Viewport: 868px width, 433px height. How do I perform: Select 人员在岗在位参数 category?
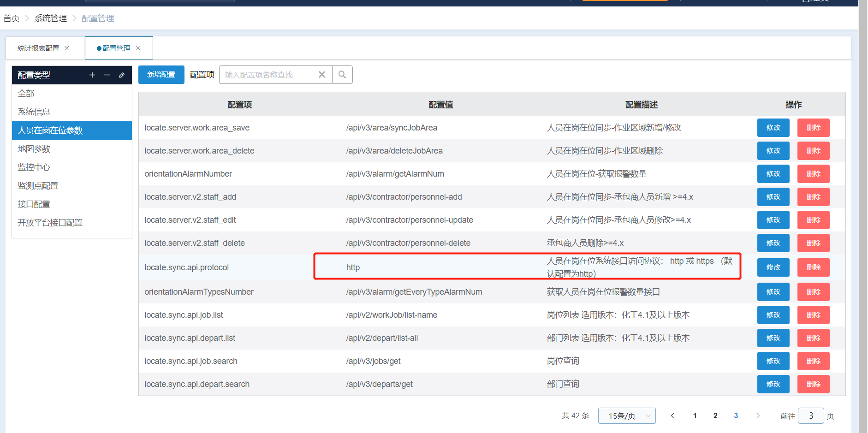click(x=72, y=130)
